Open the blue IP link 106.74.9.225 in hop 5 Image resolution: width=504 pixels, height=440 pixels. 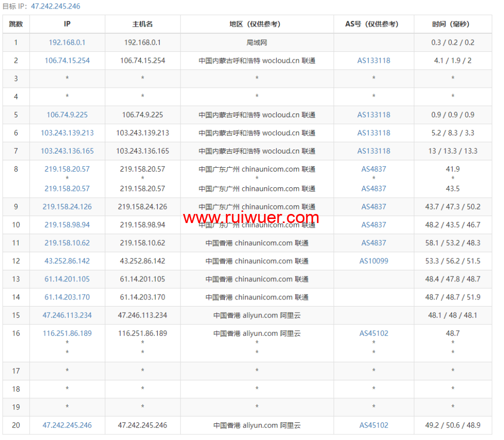click(67, 115)
